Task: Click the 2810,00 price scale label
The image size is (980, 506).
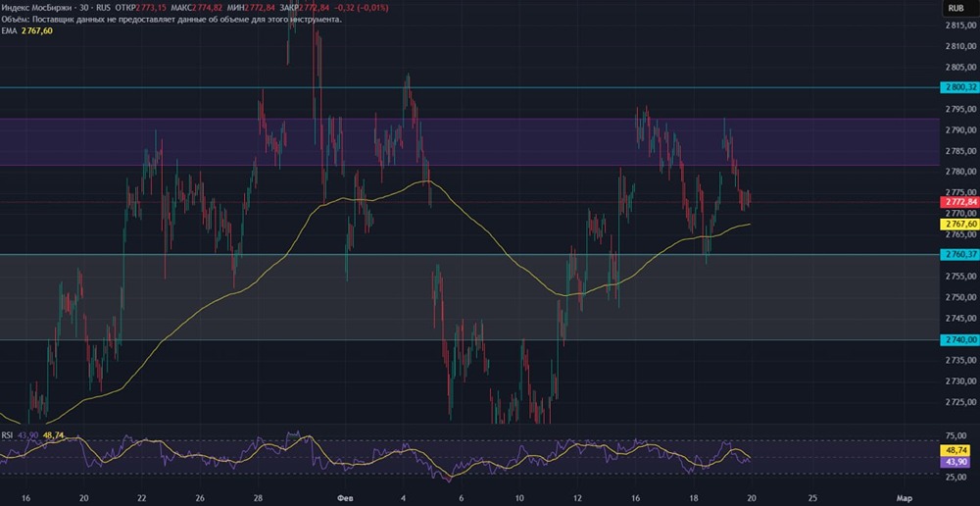Action: [960, 47]
